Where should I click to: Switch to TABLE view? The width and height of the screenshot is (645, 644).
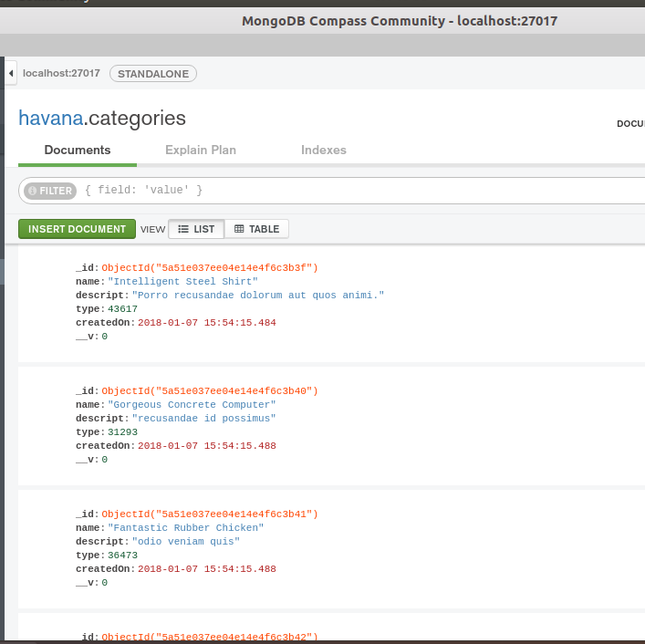256,229
